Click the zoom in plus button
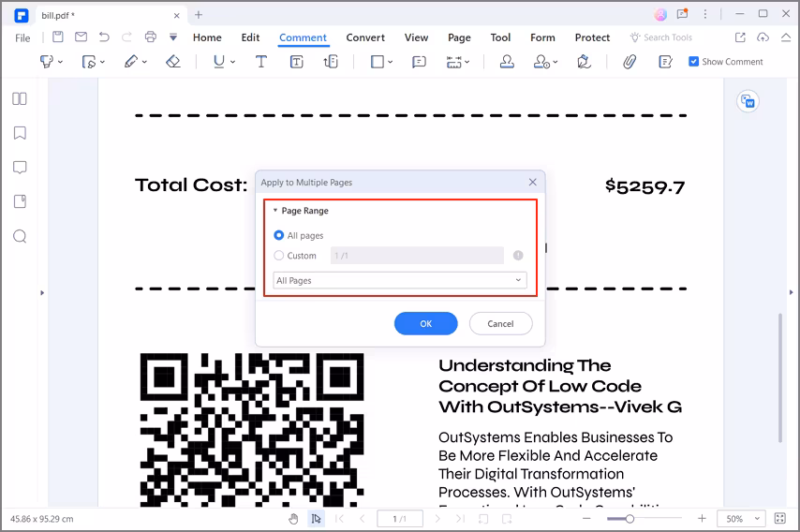 (702, 518)
